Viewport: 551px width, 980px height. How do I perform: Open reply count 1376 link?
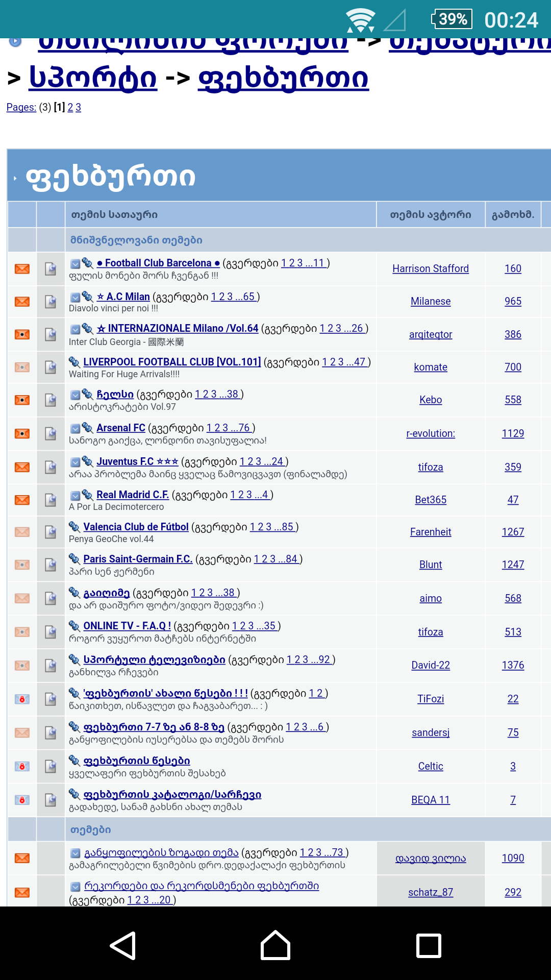point(513,665)
